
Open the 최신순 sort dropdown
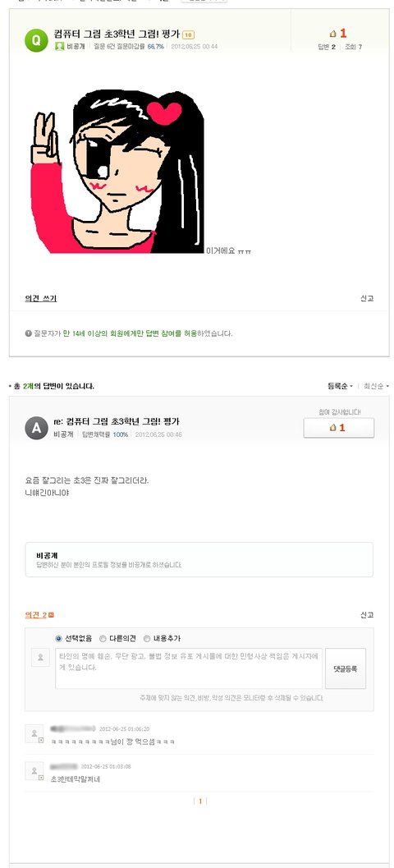point(376,386)
